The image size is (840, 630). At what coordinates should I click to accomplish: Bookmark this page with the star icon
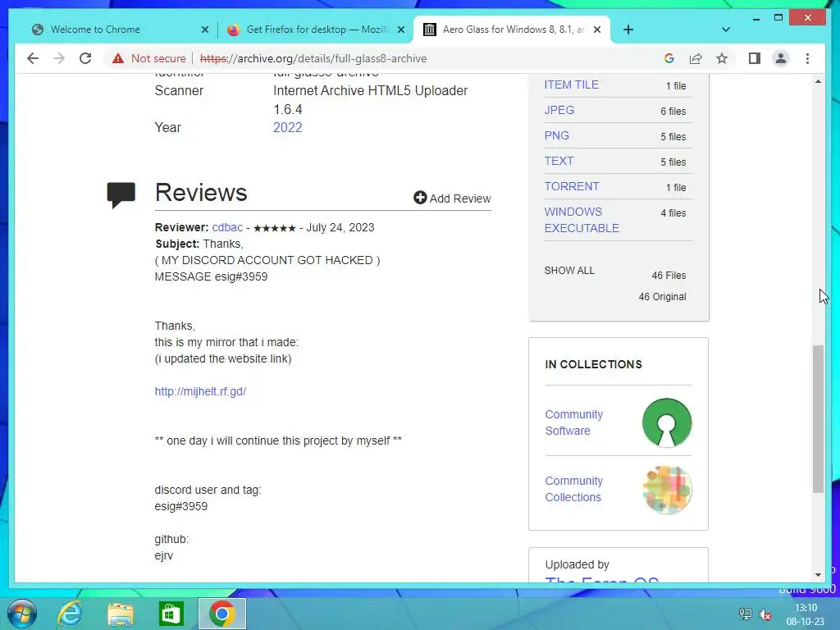tap(722, 58)
